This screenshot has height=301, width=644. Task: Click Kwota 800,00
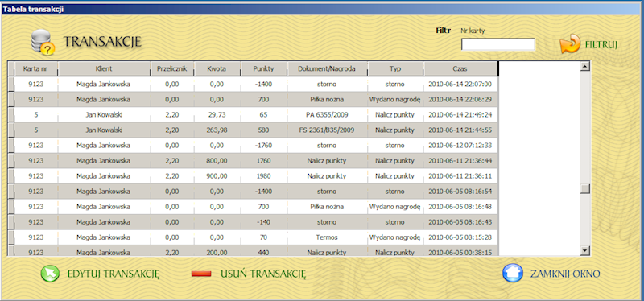pos(216,161)
